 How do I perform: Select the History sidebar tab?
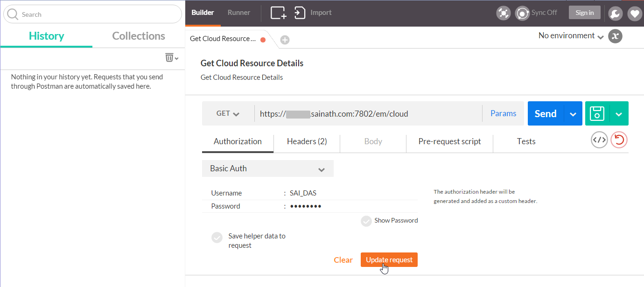coord(46,36)
